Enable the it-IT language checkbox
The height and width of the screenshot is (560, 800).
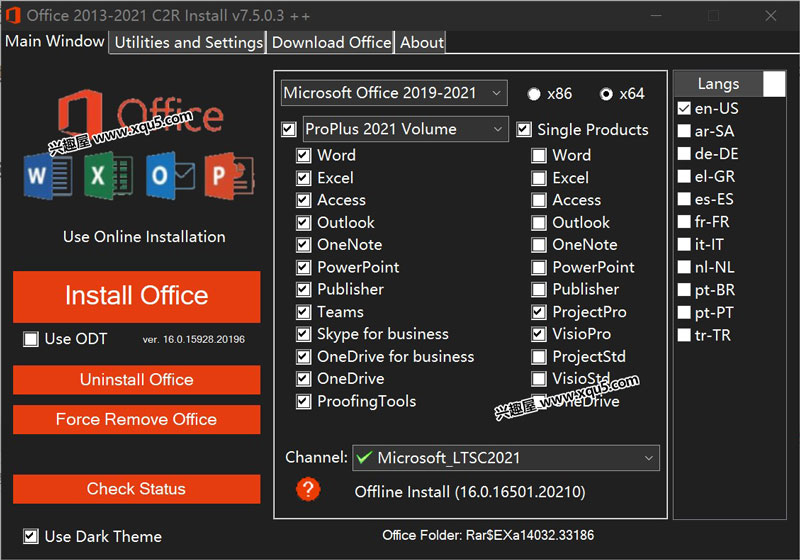pos(684,244)
